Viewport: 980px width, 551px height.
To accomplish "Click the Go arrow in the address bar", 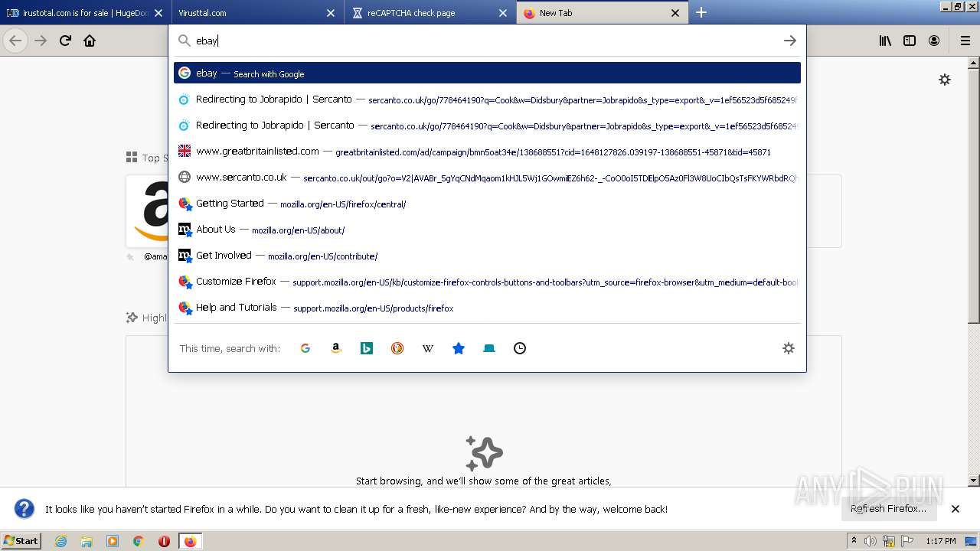I will [790, 41].
